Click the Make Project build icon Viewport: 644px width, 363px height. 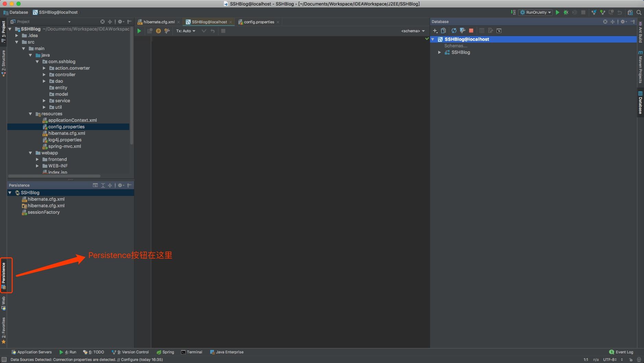pos(513,12)
